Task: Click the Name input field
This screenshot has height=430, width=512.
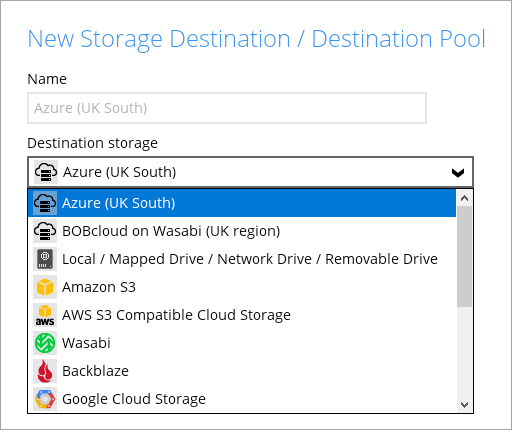Action: (227, 108)
